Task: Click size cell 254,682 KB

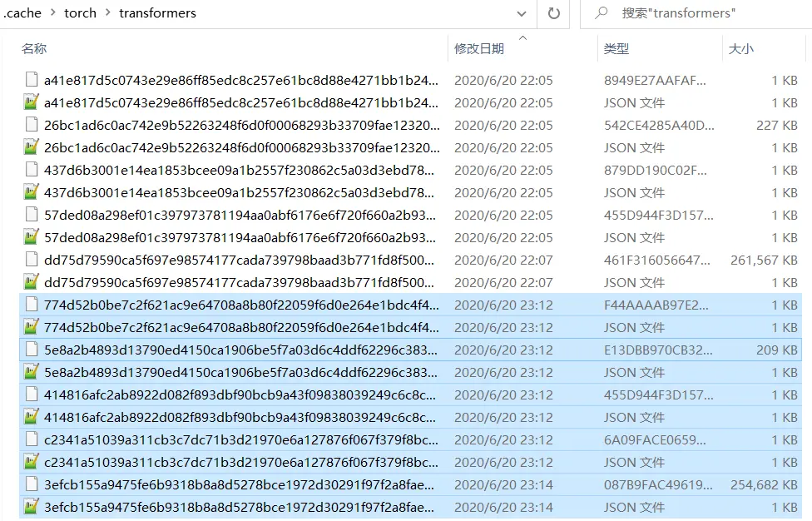Action: click(x=764, y=484)
